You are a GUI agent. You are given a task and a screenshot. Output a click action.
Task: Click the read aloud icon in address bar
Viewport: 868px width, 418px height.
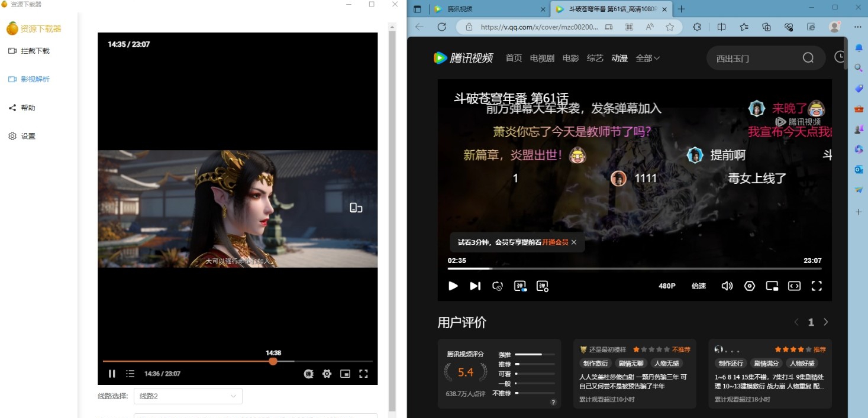(650, 27)
